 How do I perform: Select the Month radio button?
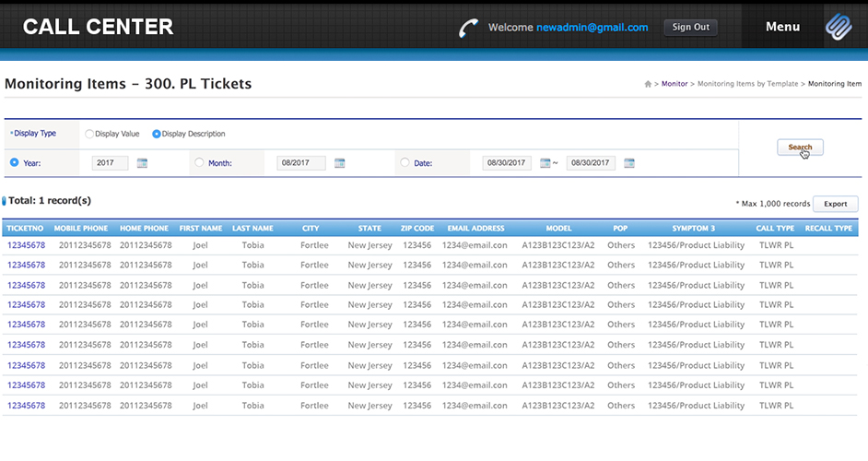click(199, 162)
